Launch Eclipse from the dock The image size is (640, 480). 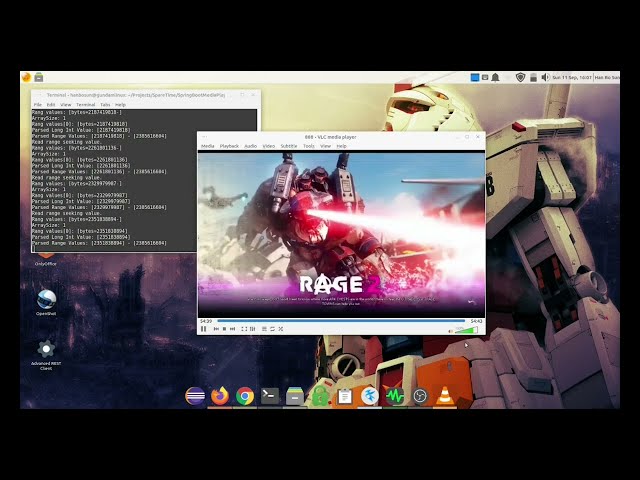click(x=195, y=396)
